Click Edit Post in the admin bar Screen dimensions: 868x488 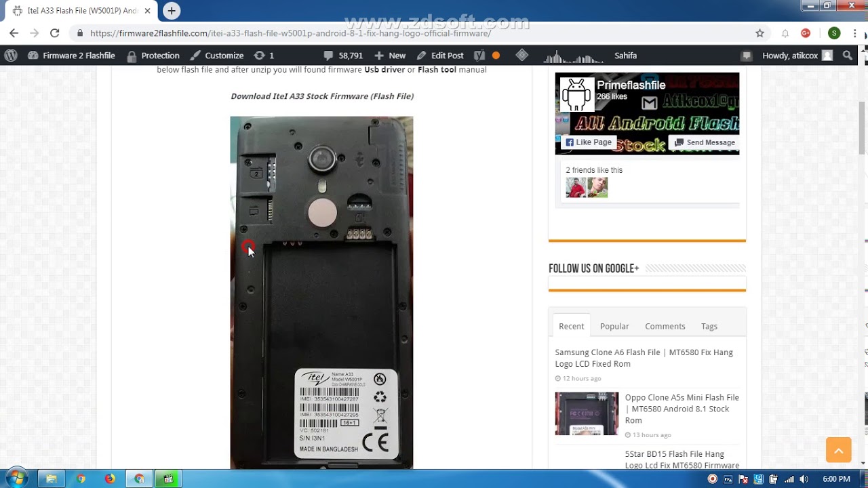click(x=440, y=56)
